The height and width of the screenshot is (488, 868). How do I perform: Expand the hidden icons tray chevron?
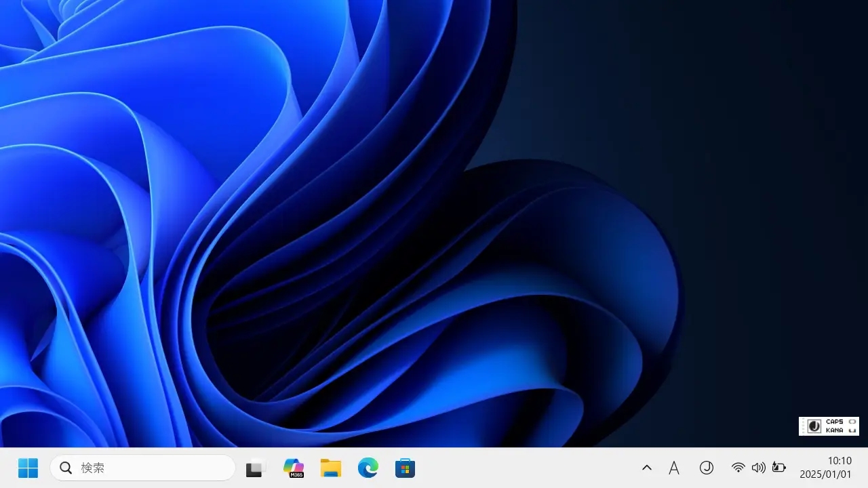coord(647,468)
